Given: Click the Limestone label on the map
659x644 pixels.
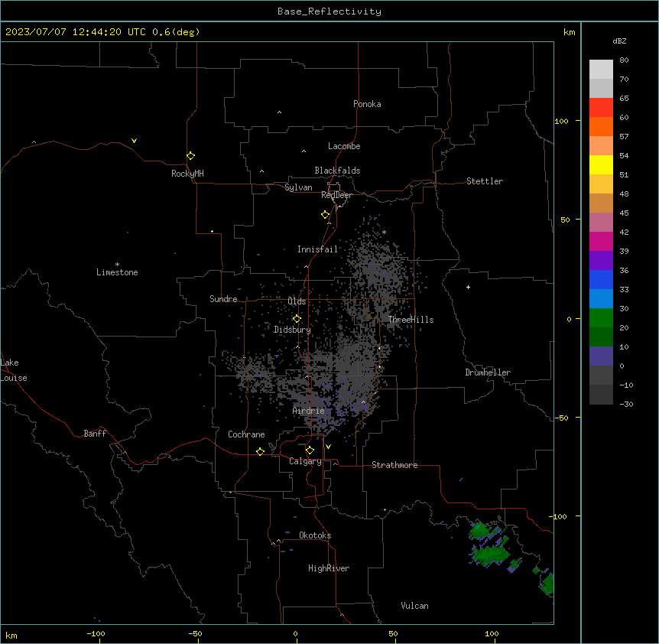Looking at the screenshot, I should pos(117,272).
